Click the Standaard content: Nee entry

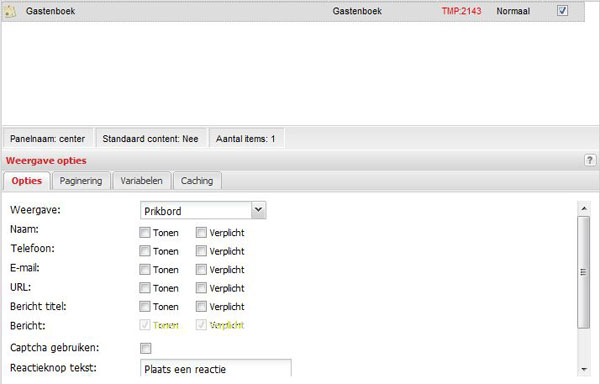[150, 138]
